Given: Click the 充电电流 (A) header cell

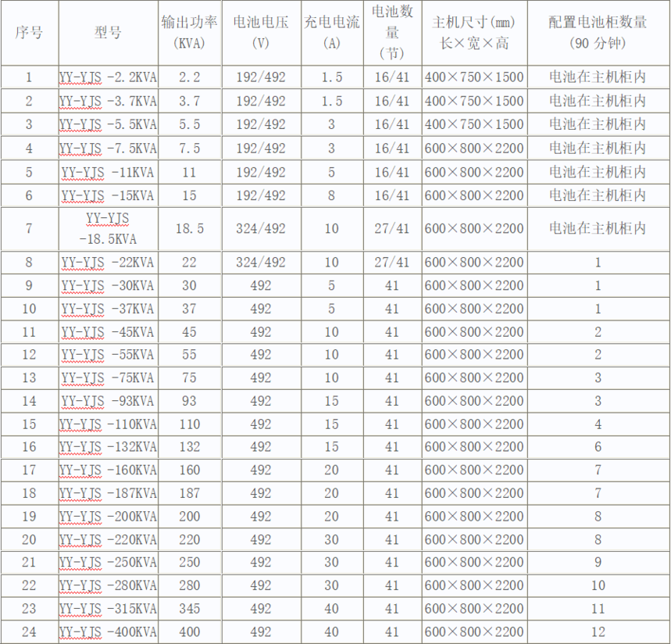Looking at the screenshot, I should pyautogui.click(x=331, y=33).
